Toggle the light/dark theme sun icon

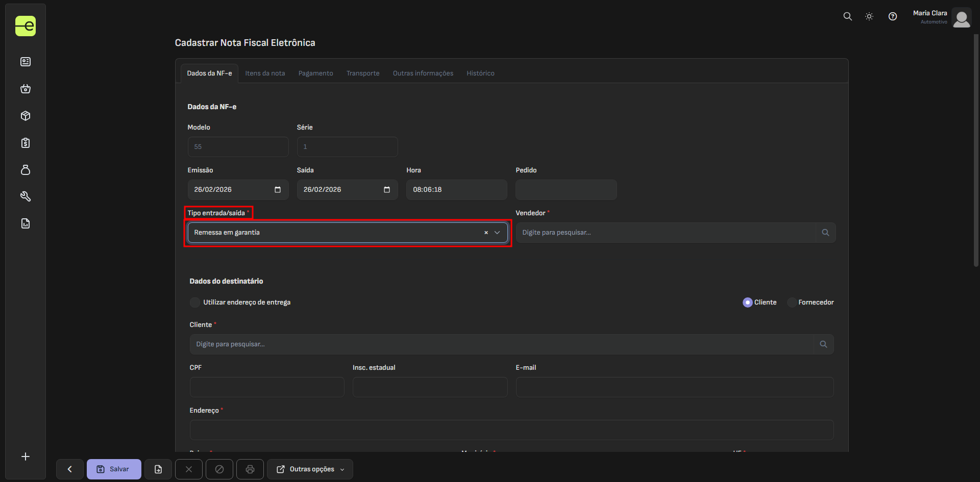[x=869, y=16]
